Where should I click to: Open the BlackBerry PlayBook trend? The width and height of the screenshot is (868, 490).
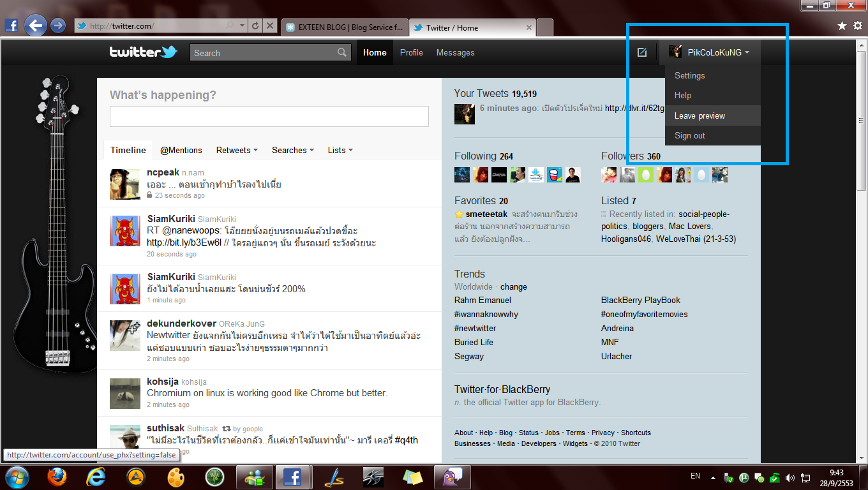coord(641,300)
